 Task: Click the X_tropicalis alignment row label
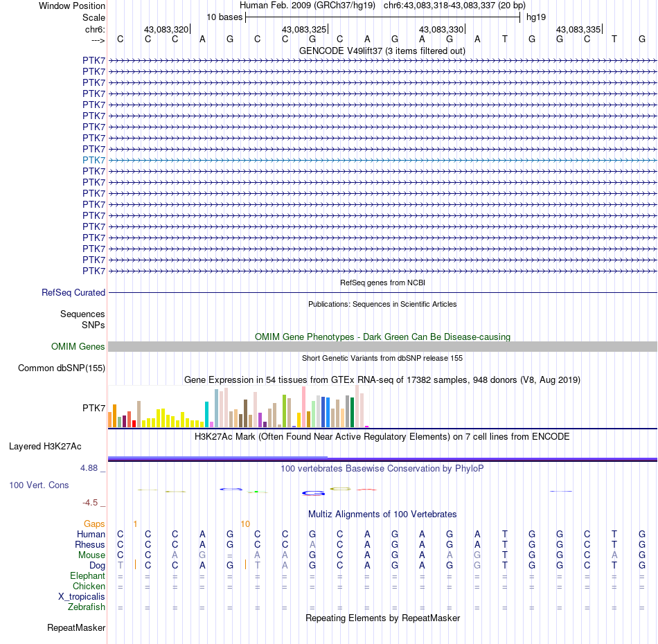point(82,597)
